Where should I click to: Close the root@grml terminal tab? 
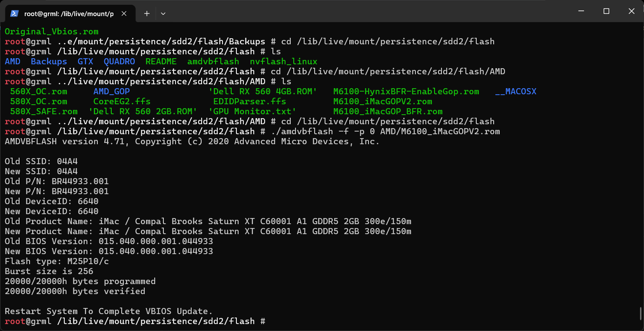tap(124, 13)
